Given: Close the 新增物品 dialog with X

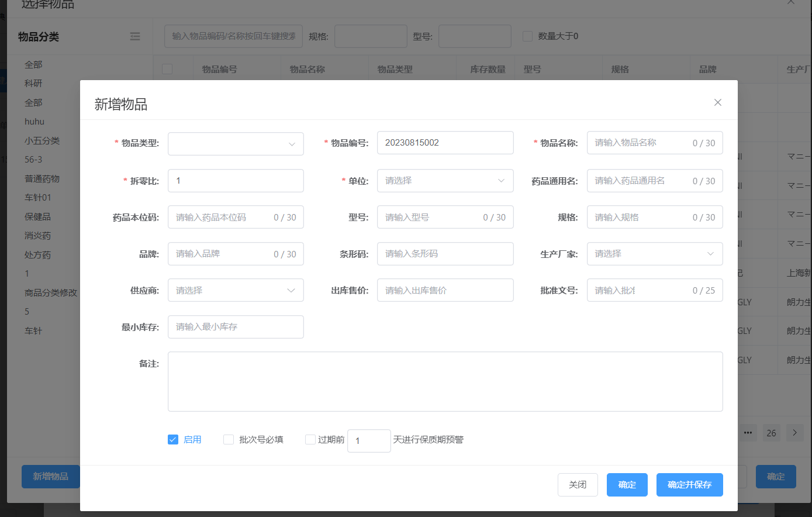Looking at the screenshot, I should [717, 102].
